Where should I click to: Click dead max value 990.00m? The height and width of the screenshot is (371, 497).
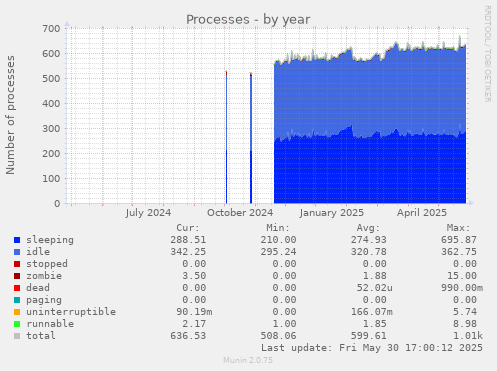click(462, 288)
